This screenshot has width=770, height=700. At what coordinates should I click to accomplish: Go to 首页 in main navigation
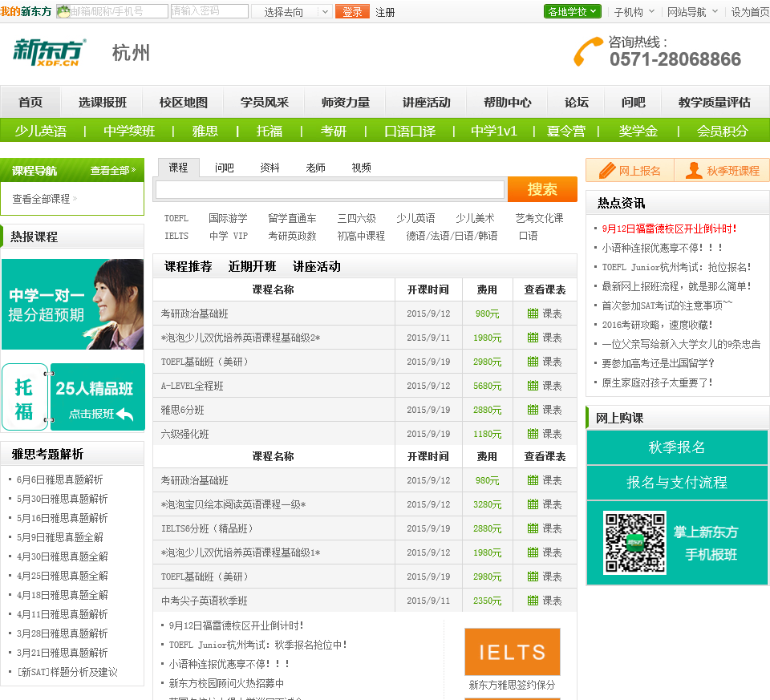(30, 102)
